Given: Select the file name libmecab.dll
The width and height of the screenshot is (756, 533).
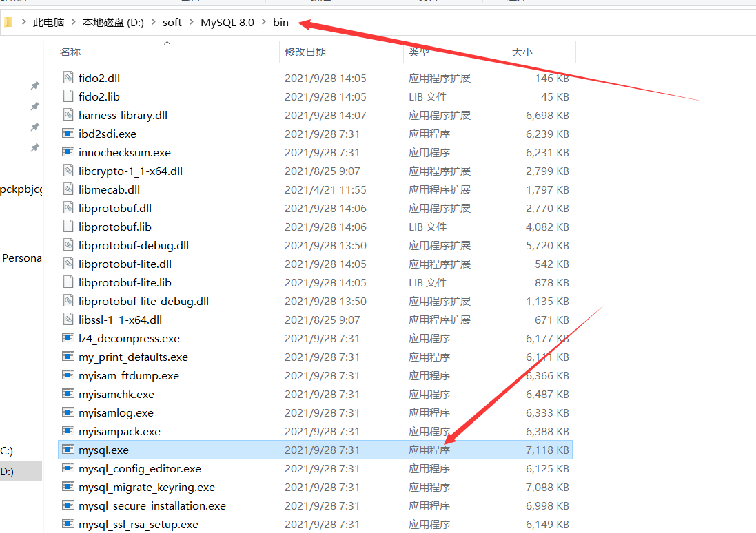Looking at the screenshot, I should [x=110, y=190].
